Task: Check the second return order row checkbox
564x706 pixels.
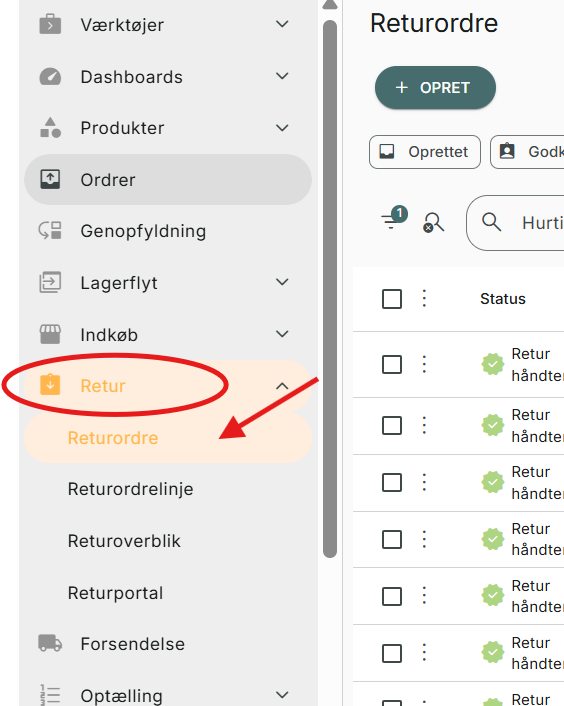Action: [392, 425]
